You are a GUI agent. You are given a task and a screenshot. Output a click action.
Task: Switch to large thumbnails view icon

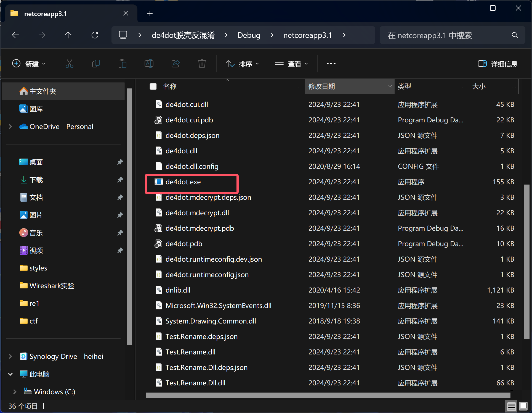coord(523,406)
